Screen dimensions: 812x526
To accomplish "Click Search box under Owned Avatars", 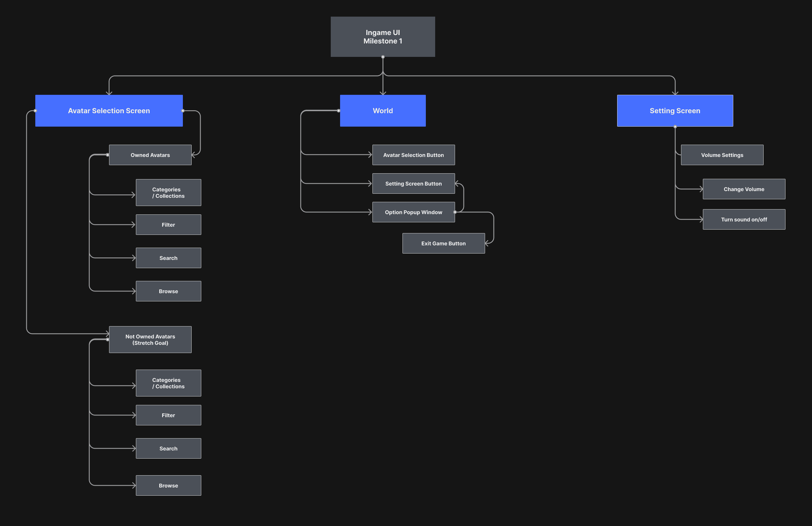I will point(168,258).
